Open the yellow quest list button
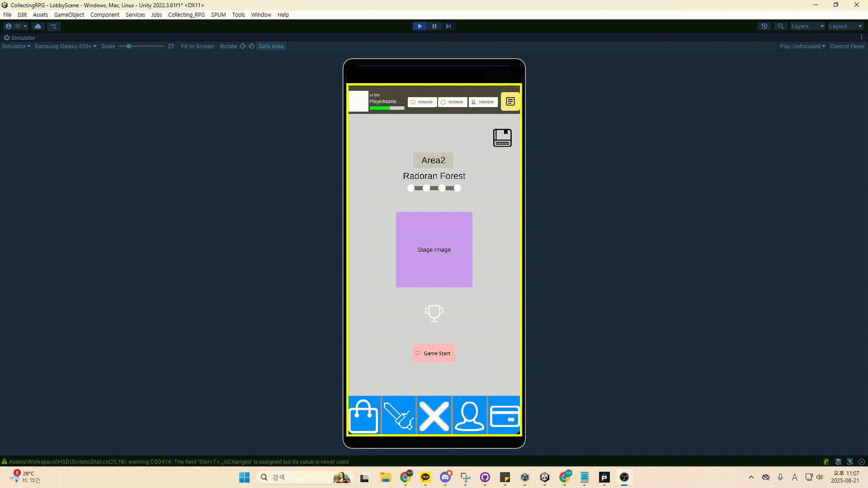This screenshot has height=488, width=868. (510, 102)
